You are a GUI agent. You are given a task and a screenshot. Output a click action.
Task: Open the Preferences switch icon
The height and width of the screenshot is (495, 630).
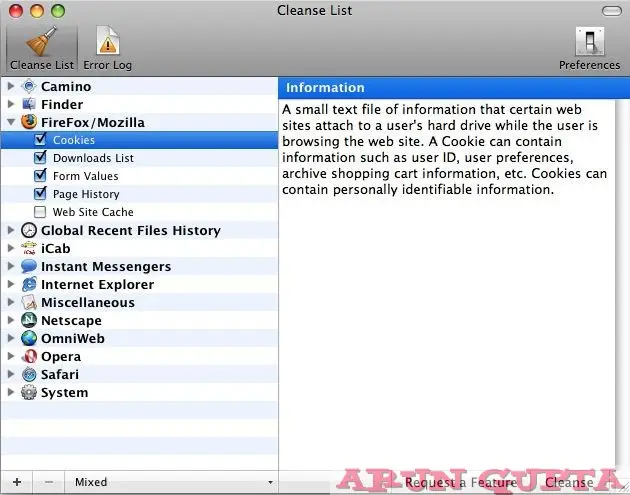click(589, 41)
